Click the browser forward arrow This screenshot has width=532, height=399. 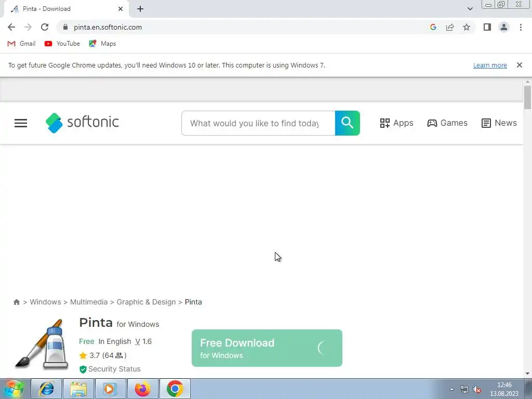pyautogui.click(x=28, y=27)
